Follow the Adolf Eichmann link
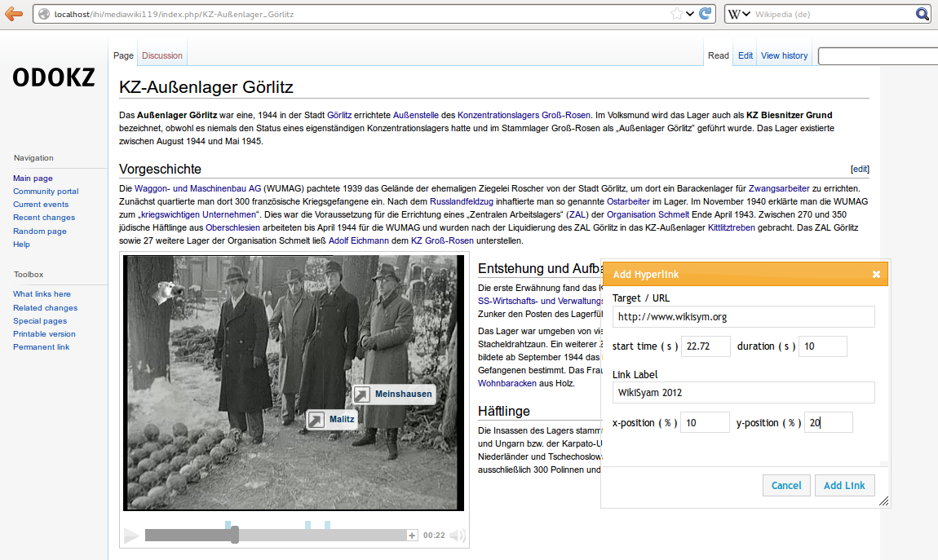The image size is (938, 560). click(x=358, y=240)
